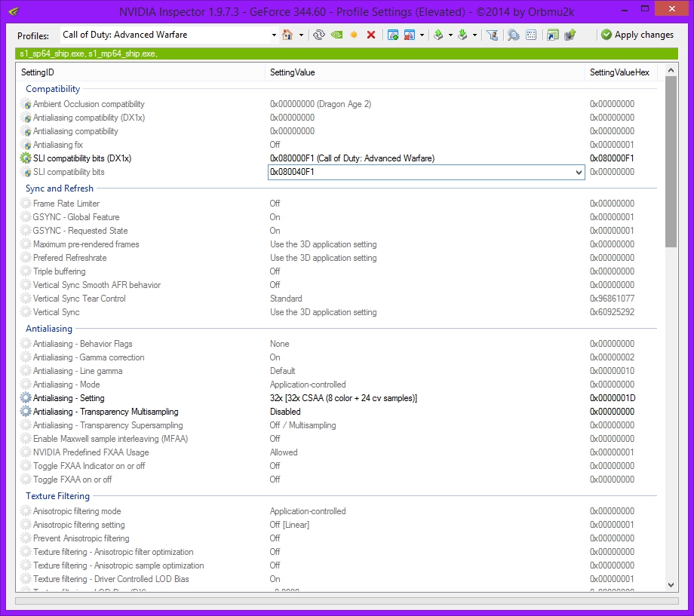Image resolution: width=694 pixels, height=616 pixels.
Task: Collapse the Texture Filtering section header
Action: (x=57, y=496)
